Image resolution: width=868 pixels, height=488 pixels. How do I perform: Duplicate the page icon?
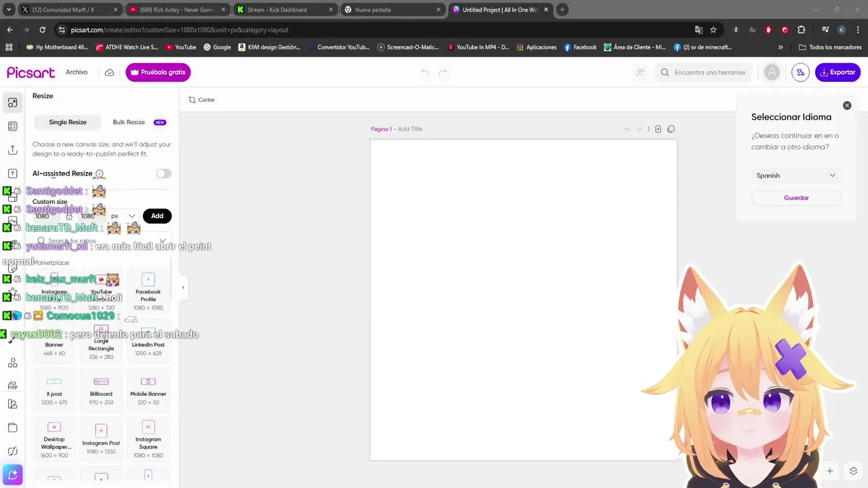tap(671, 129)
